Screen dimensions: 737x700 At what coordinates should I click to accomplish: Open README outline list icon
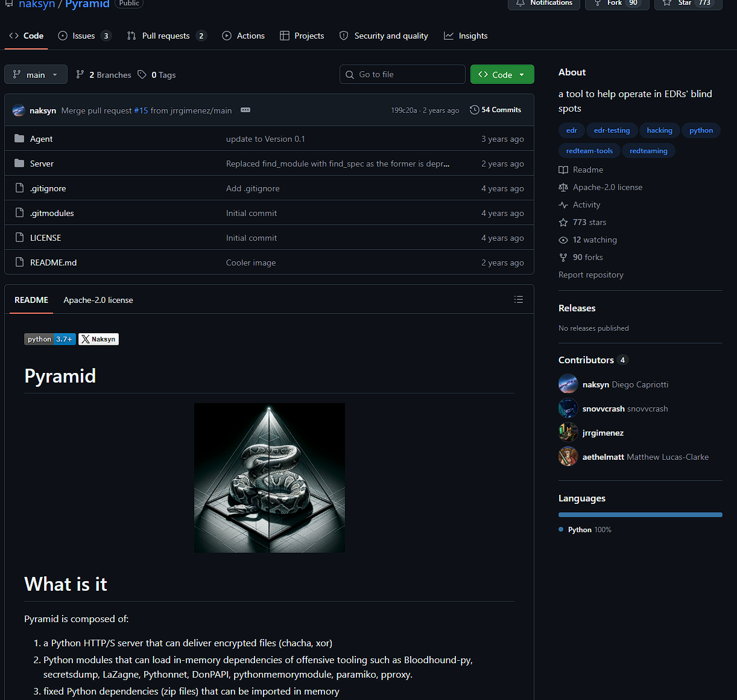518,299
